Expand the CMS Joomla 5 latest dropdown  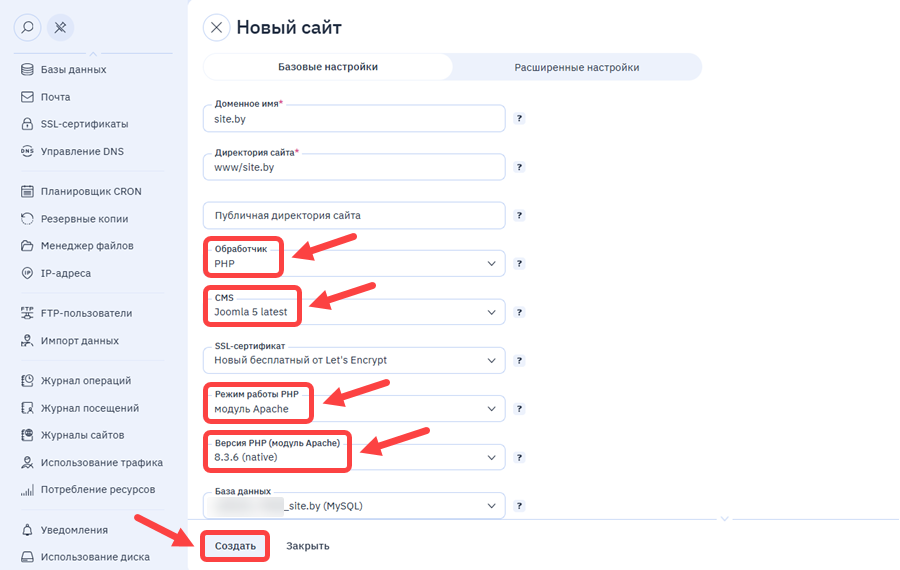[354, 312]
